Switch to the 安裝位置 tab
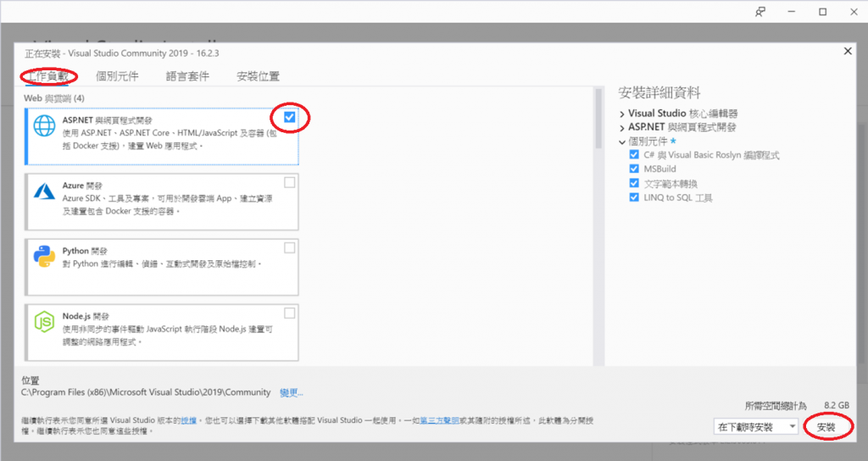Viewport: 868px width, 461px height. (258, 75)
